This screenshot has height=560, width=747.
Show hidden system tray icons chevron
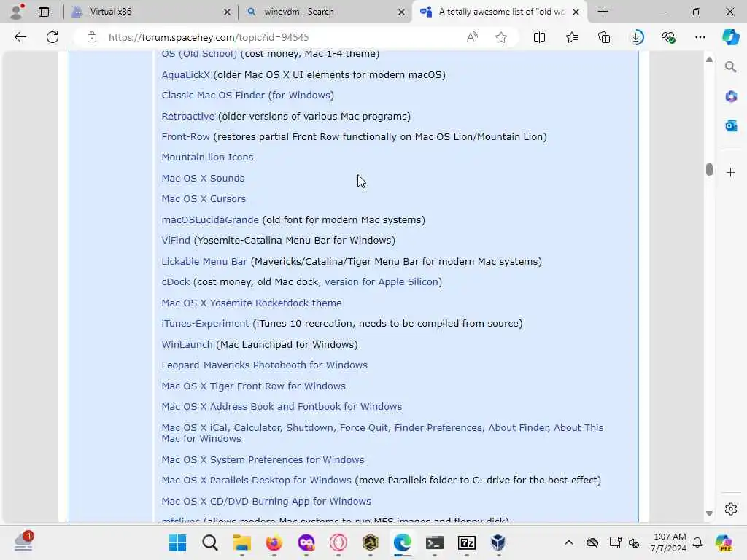pos(569,542)
